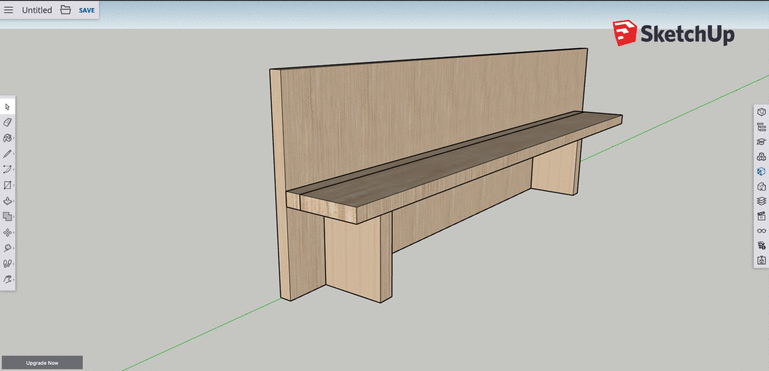Select the Move tool
This screenshot has height=371, width=769.
[7, 232]
